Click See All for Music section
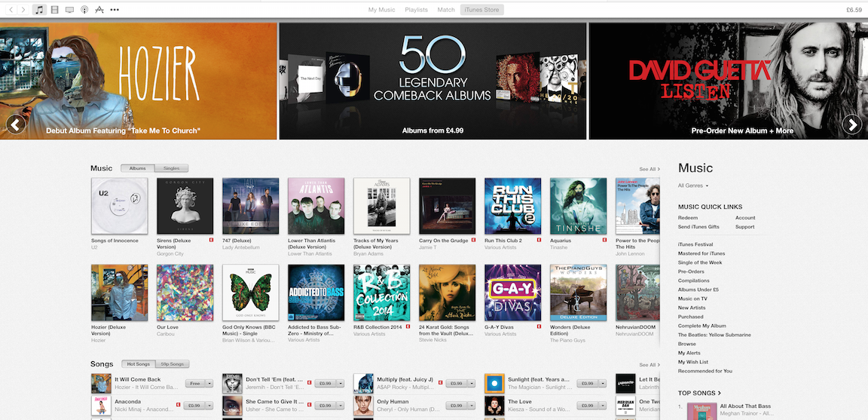The image size is (868, 420). (649, 169)
